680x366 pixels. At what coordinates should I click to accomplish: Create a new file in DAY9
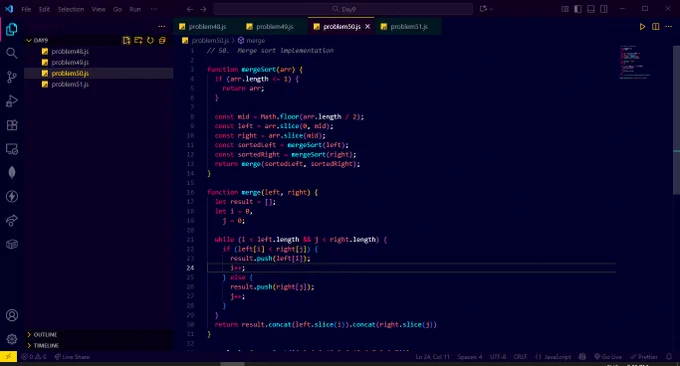point(126,40)
